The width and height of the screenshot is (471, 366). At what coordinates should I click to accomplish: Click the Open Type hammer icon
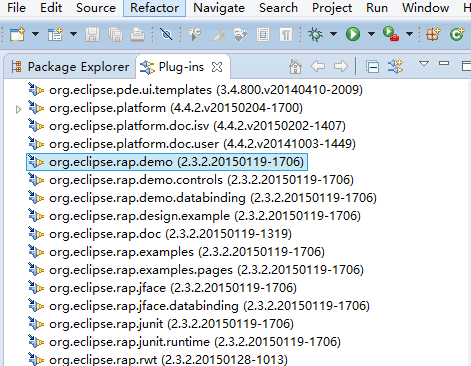pyautogui.click(x=195, y=34)
